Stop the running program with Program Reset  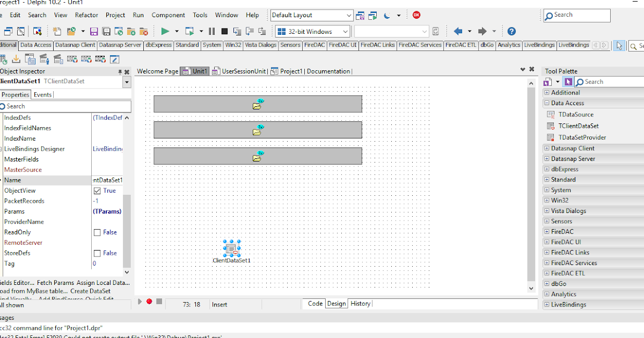[224, 31]
